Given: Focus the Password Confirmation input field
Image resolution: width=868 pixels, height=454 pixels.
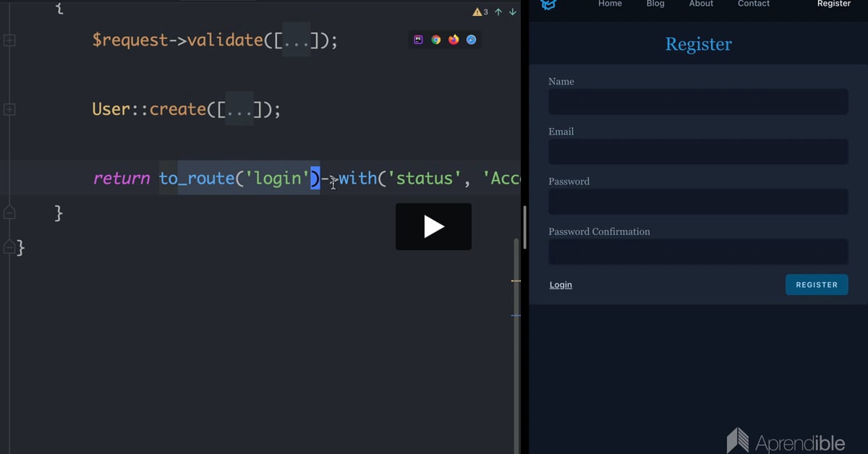Looking at the screenshot, I should [698, 252].
